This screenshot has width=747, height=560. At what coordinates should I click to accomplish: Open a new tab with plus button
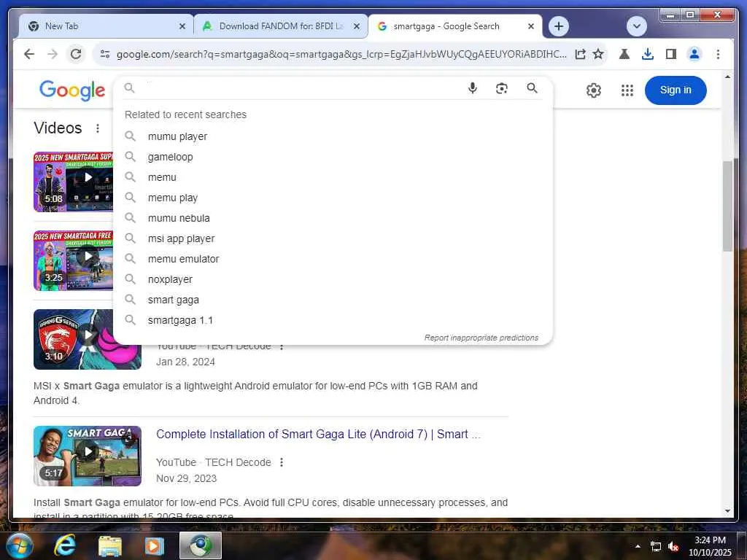[559, 26]
